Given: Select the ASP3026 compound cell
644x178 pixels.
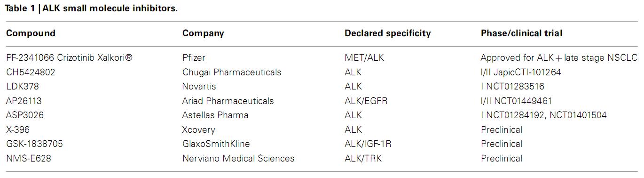Looking at the screenshot, I should (25, 115).
